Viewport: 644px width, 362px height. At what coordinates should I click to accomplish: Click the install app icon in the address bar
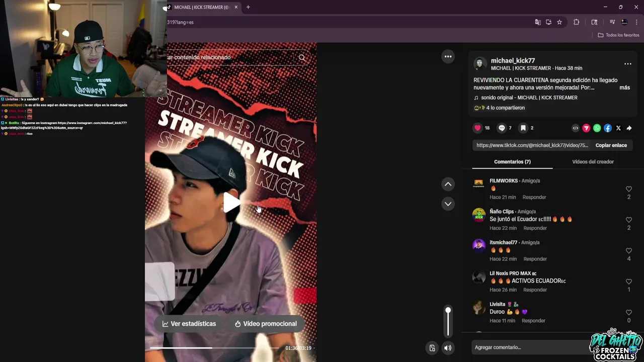pyautogui.click(x=548, y=22)
